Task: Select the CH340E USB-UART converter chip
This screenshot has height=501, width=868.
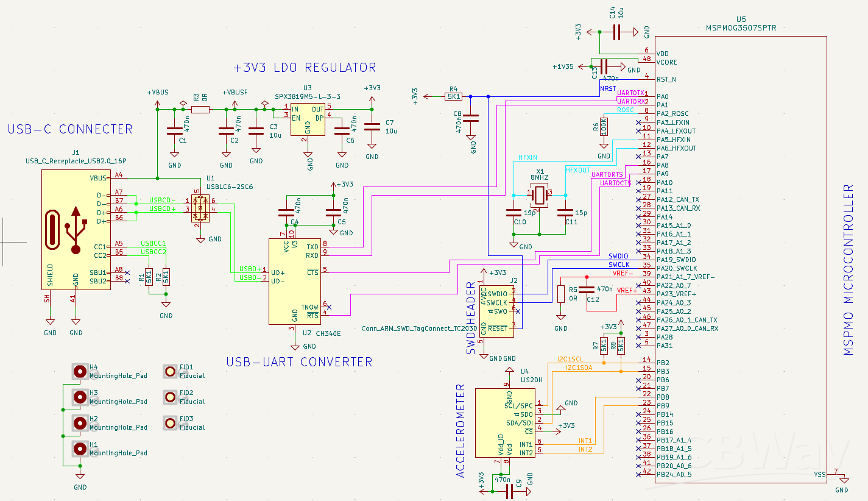Action: coord(294,281)
